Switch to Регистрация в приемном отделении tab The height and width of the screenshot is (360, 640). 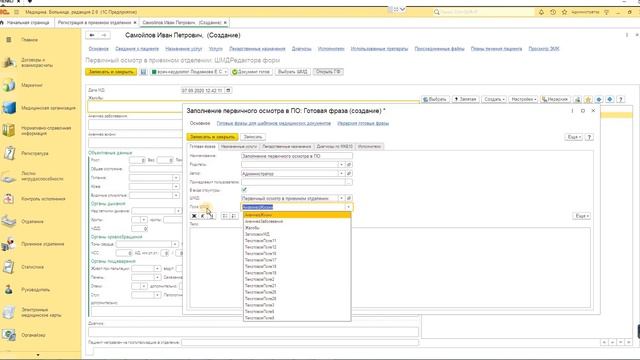tap(97, 22)
